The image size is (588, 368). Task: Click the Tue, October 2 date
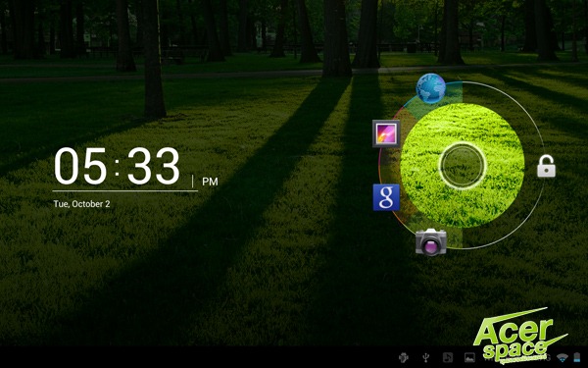(81, 204)
